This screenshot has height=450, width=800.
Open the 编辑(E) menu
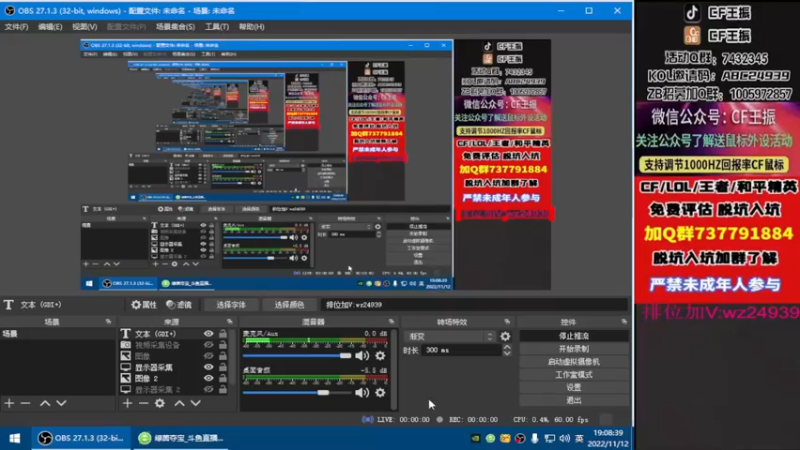(x=50, y=27)
